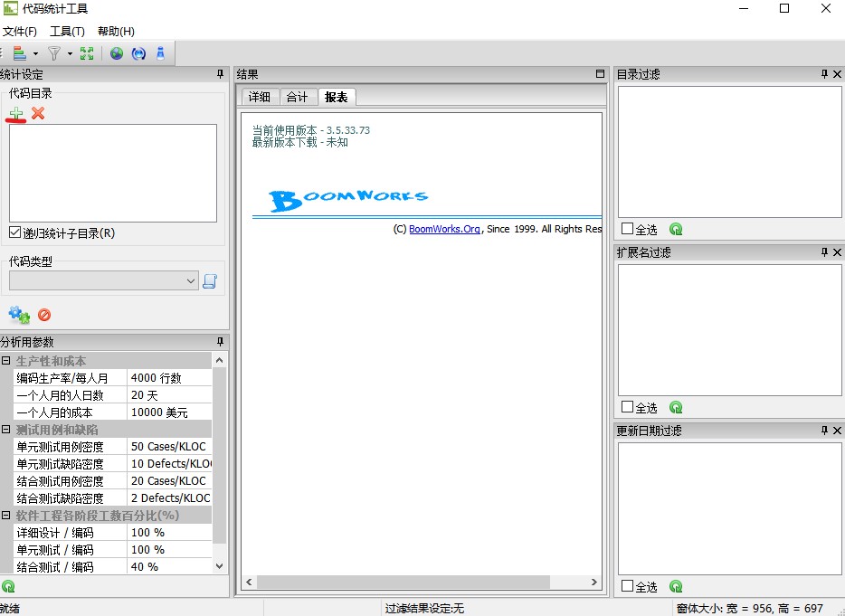Click left arrow of results horizontal scrollbar
Image resolution: width=845 pixels, height=616 pixels.
tap(249, 582)
